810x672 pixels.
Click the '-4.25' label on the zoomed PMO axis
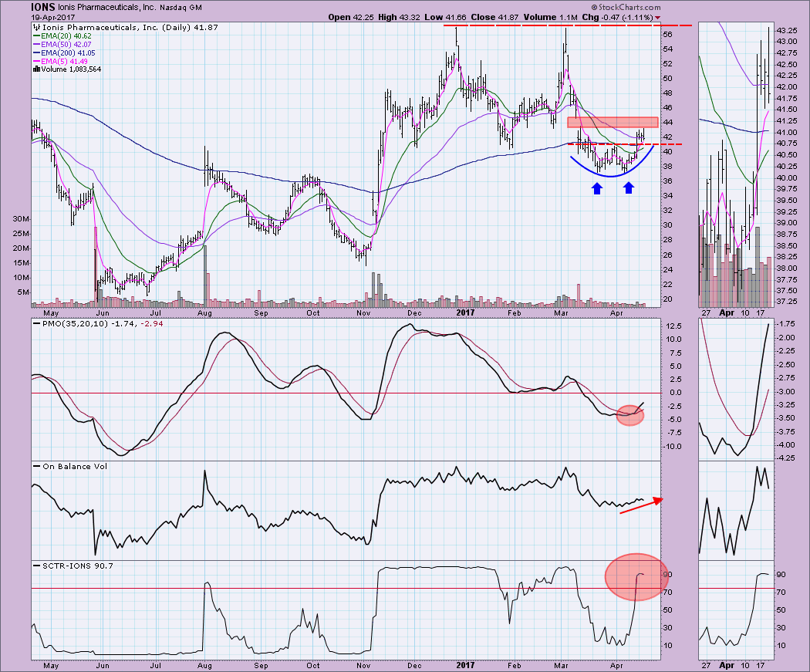[786, 458]
